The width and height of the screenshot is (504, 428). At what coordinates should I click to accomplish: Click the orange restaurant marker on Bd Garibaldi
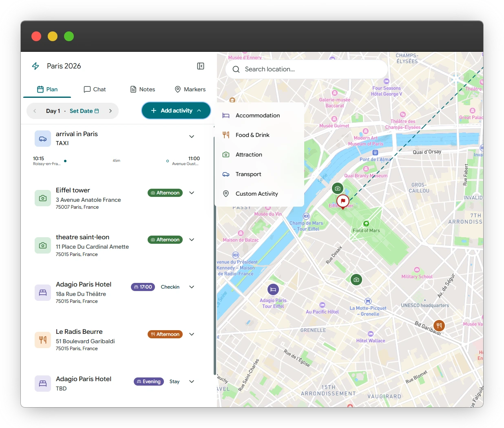(439, 326)
